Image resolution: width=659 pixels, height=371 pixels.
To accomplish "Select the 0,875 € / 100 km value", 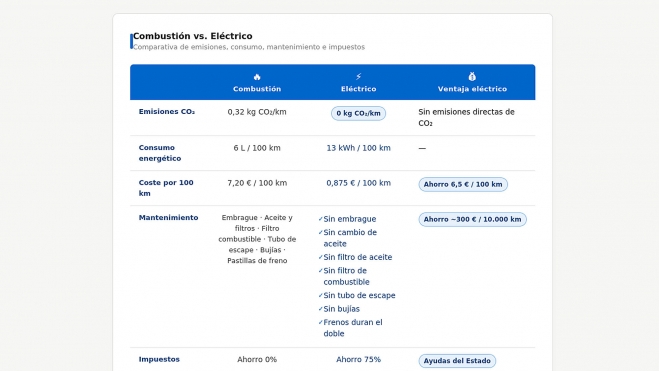I will [x=358, y=183].
